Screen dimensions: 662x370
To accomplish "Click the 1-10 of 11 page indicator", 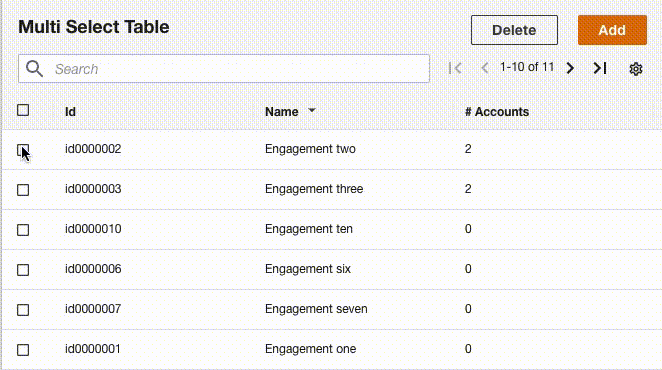I will (x=527, y=67).
